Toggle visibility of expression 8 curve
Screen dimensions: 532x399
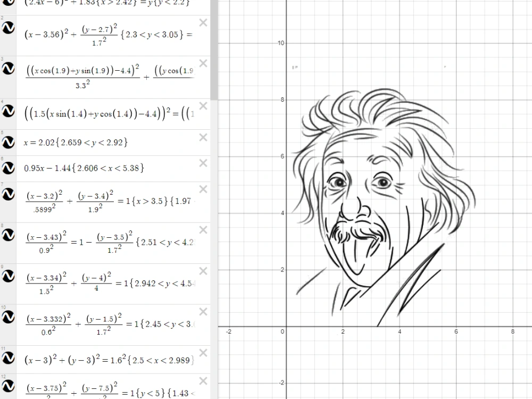pos(8,235)
